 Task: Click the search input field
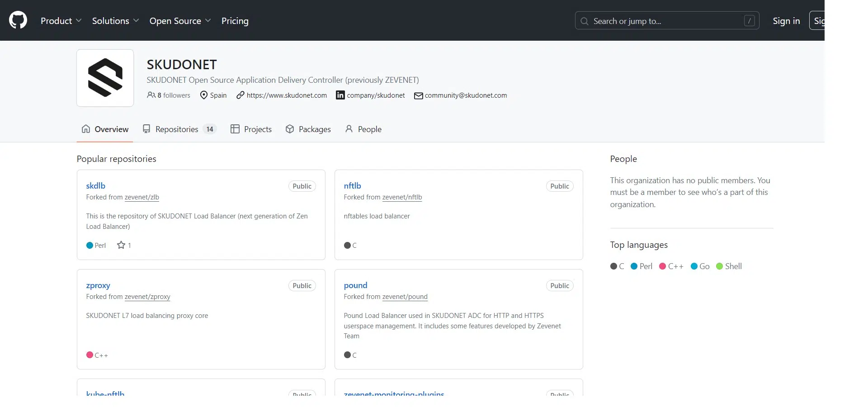coord(666,20)
